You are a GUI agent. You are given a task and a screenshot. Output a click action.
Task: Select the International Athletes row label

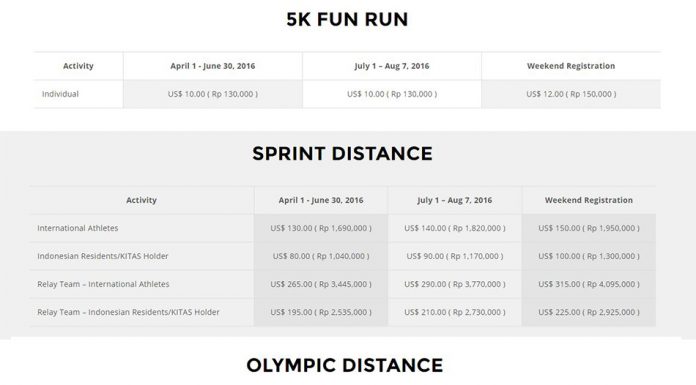78,228
